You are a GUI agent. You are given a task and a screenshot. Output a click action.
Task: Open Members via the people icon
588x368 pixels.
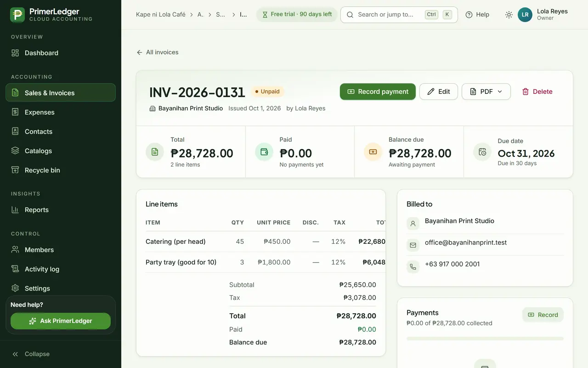pyautogui.click(x=15, y=249)
